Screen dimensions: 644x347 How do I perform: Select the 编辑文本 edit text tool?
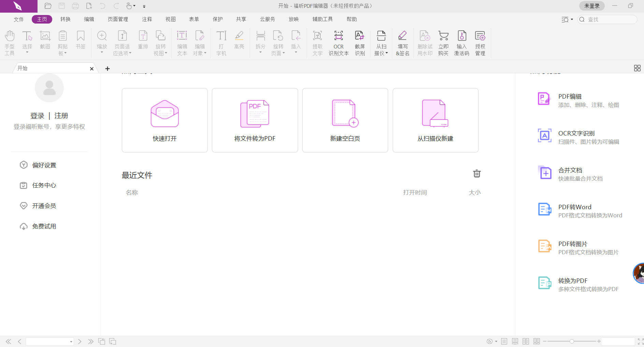tap(182, 43)
